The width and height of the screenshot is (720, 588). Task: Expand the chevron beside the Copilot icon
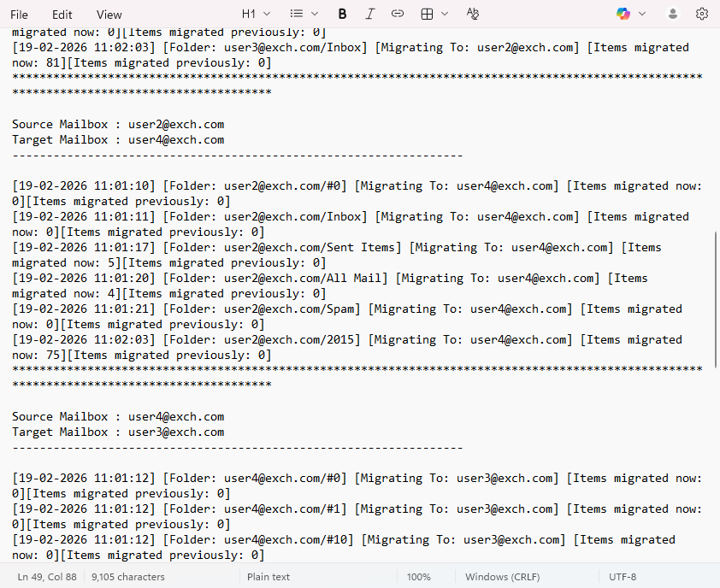click(642, 14)
